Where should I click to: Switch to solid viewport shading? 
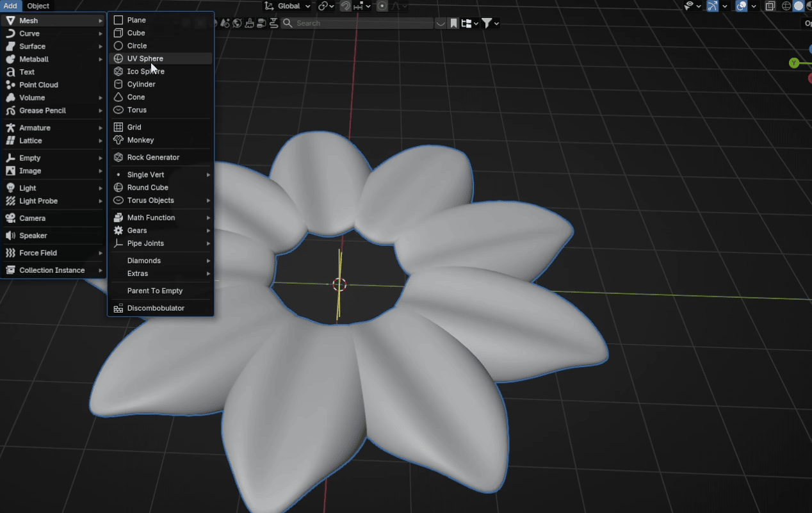[799, 6]
